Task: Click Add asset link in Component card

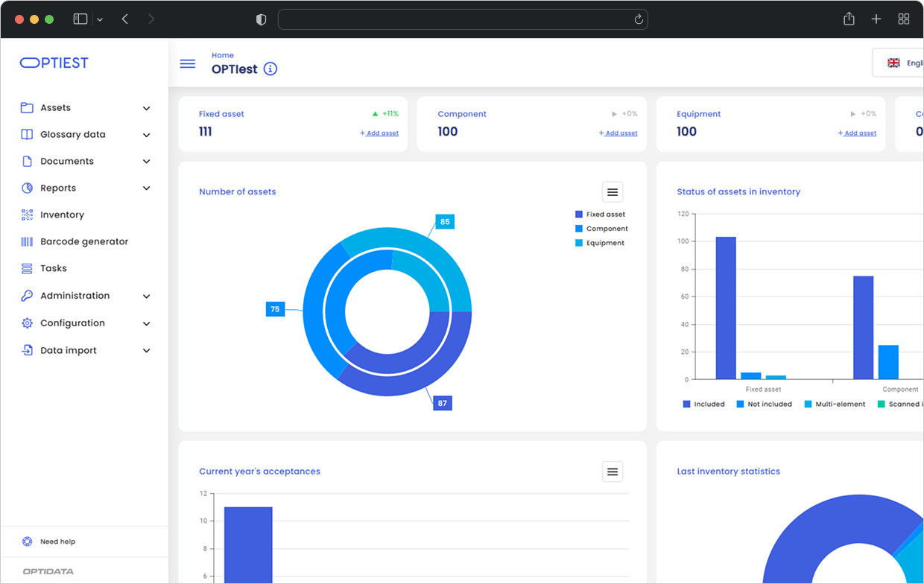Action: pos(618,133)
